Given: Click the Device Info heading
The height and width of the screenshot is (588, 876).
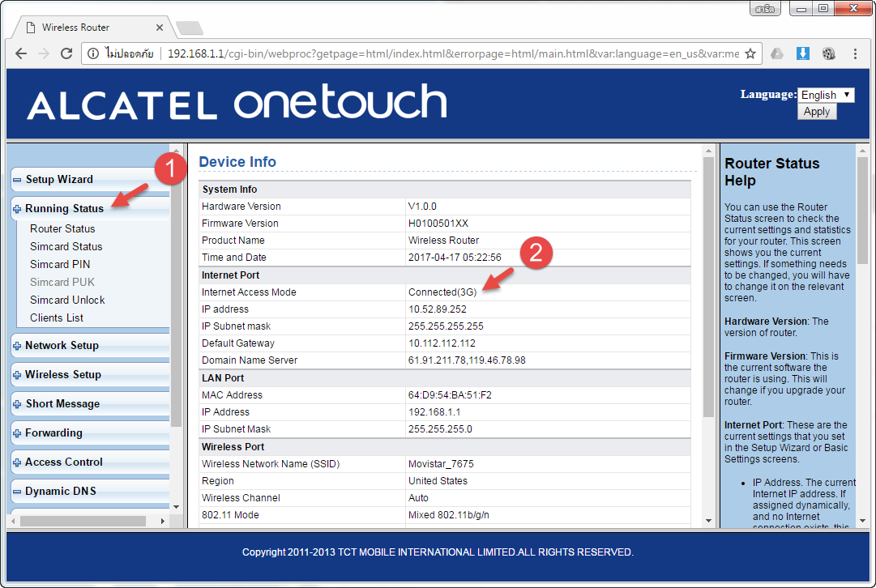Looking at the screenshot, I should (237, 162).
